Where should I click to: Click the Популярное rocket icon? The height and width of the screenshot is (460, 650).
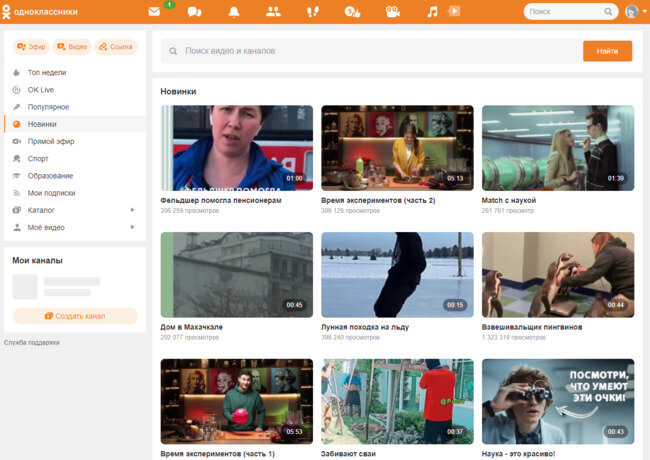click(17, 107)
